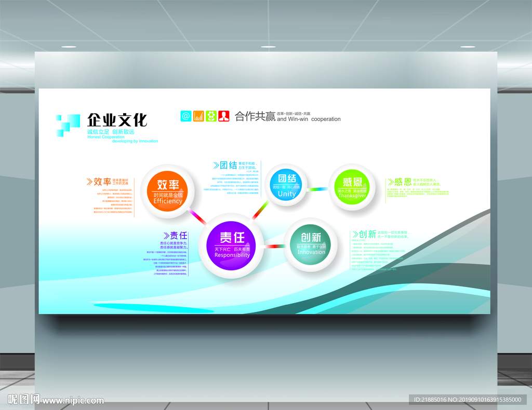Select the purple Responsibility circle

[232, 245]
